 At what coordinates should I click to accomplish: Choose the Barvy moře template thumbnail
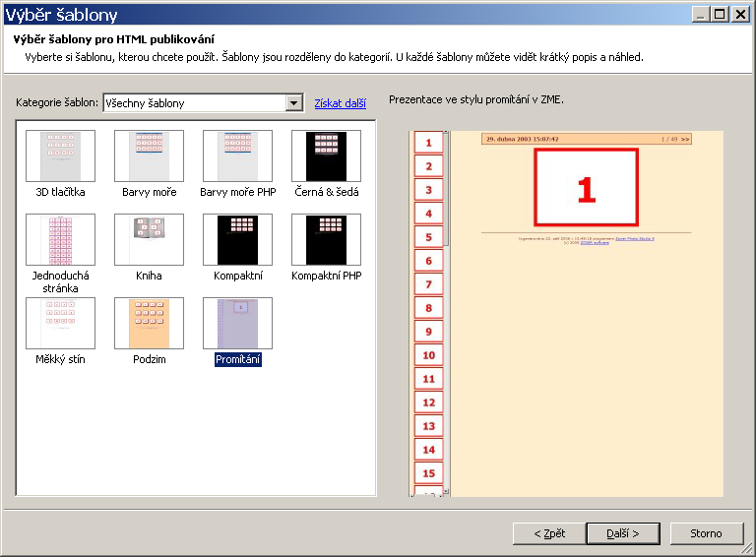coord(149,155)
